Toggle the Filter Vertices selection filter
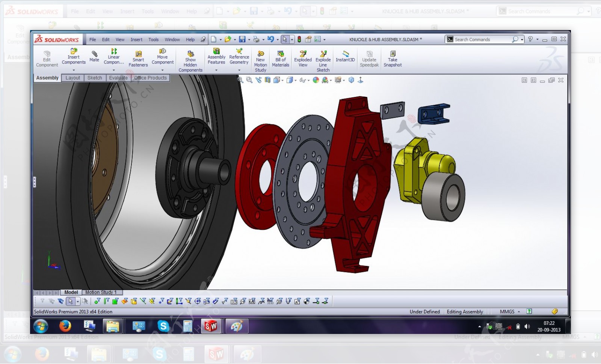The width and height of the screenshot is (601, 364). pyautogui.click(x=97, y=301)
